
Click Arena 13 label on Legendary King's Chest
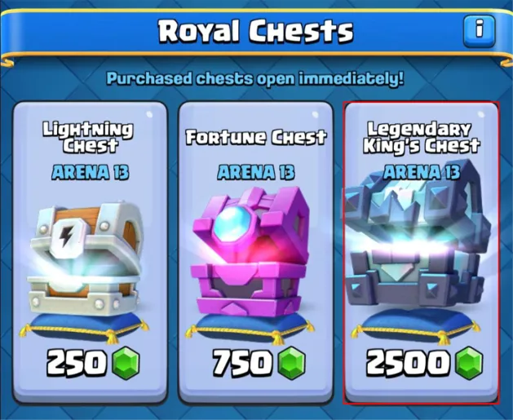pos(422,172)
